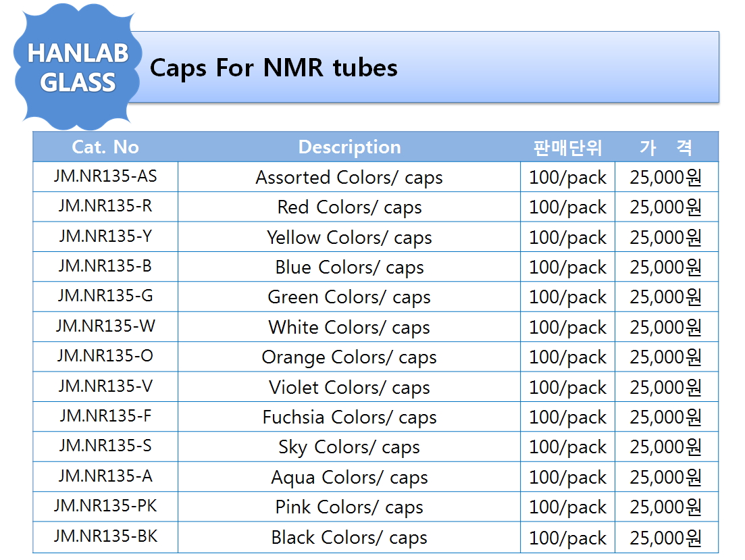Click the 25,000원 price for JM.NR135-R
This screenshot has width=745, height=560.
(666, 207)
